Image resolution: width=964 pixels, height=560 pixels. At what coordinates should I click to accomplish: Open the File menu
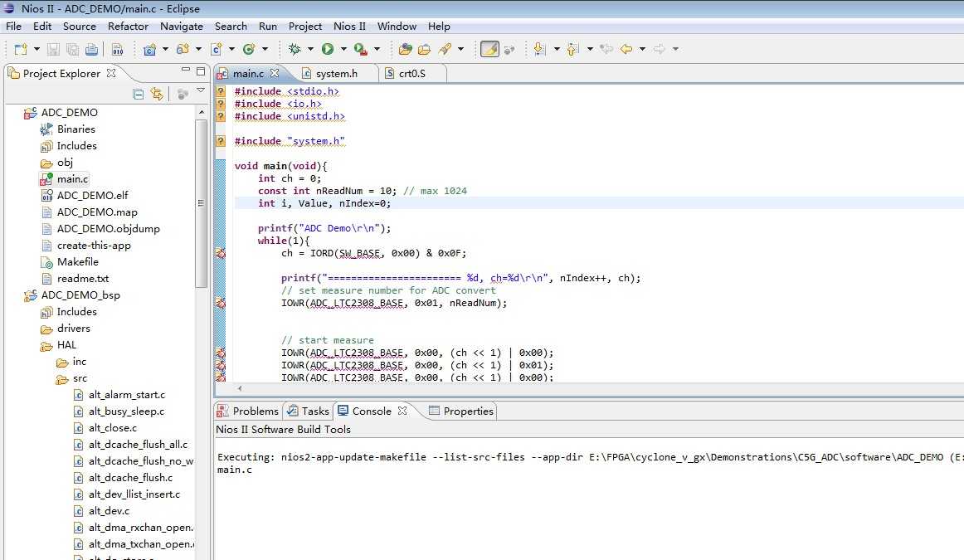[13, 27]
